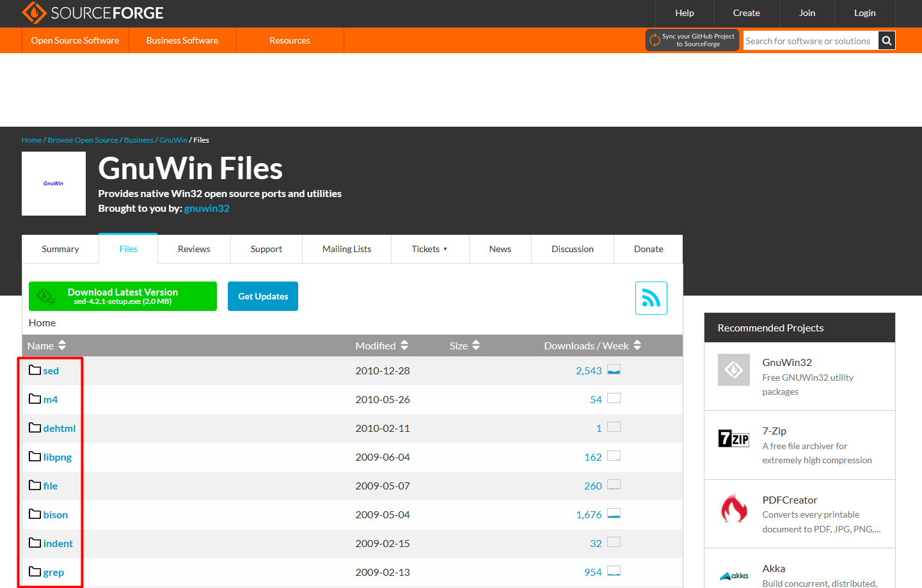Sort the table by Name column
The height and width of the screenshot is (588, 922).
tap(46, 346)
